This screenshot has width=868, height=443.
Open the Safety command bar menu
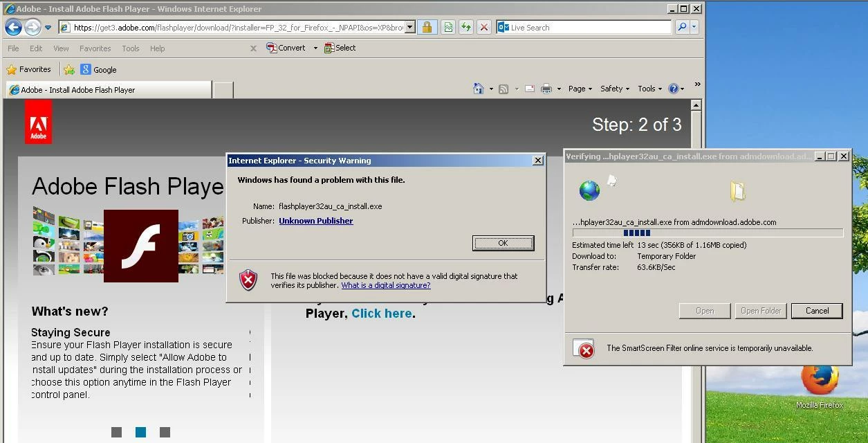(x=615, y=89)
